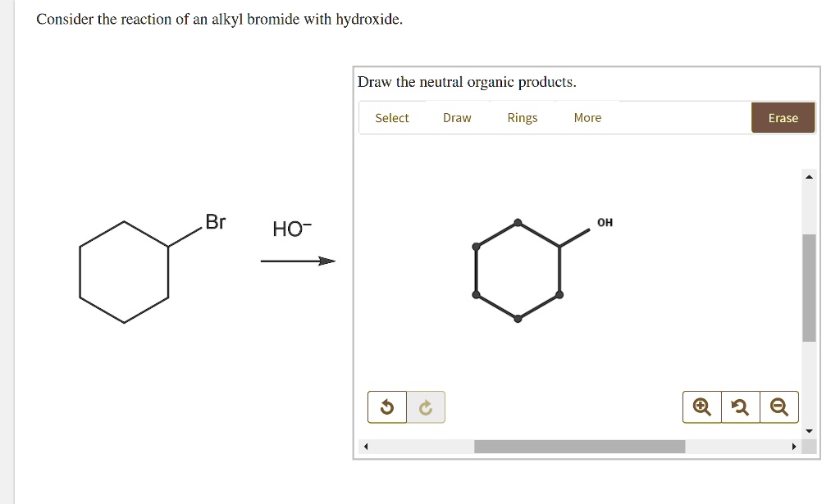Click the OH atom label on the drawn molecule

click(605, 222)
